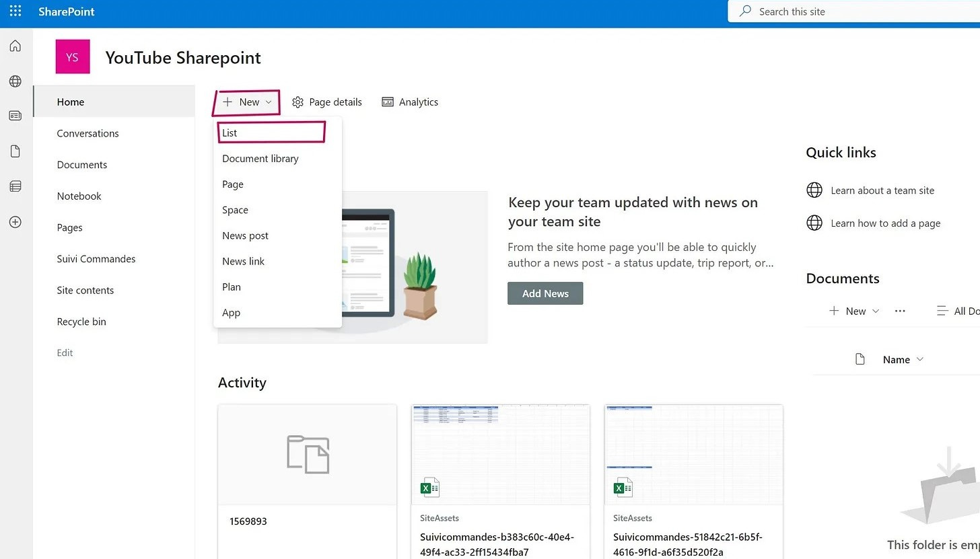Screen dimensions: 980x559
Task: Click the Create plus-circle icon in left rail
Action: (x=15, y=222)
